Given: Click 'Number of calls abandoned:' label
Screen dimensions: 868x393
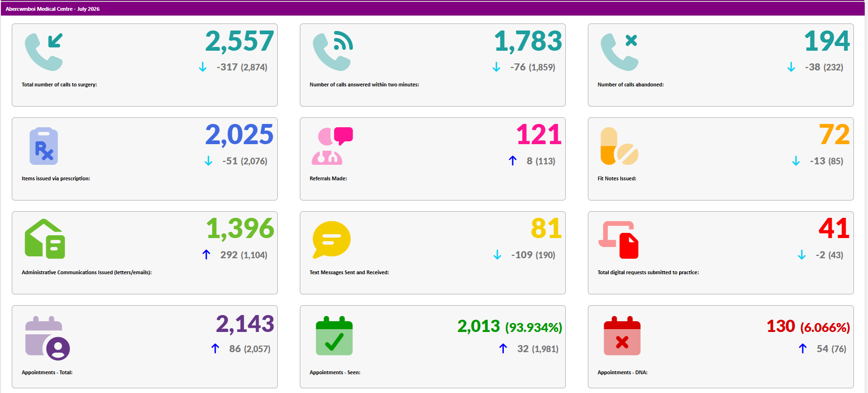Looking at the screenshot, I should [631, 85].
